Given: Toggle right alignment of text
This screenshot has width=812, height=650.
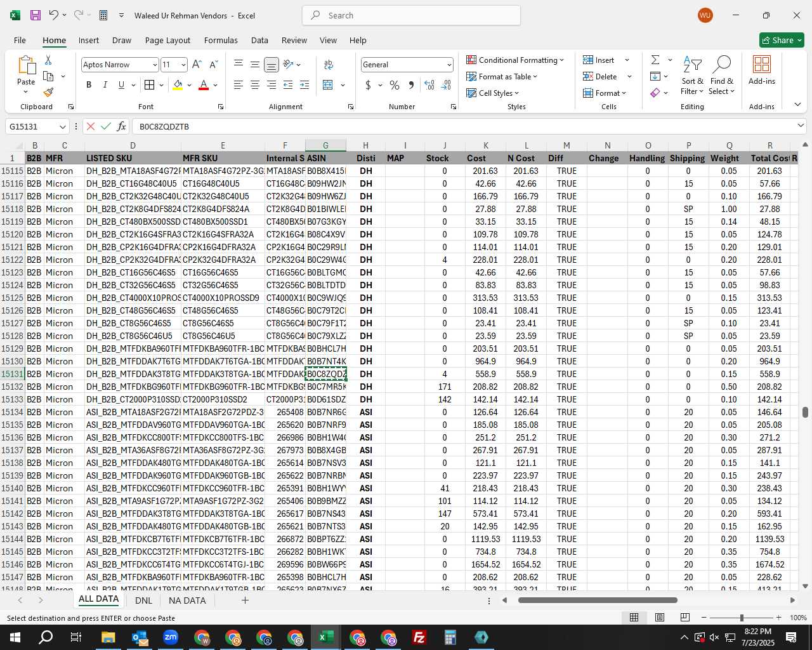Looking at the screenshot, I should (271, 85).
